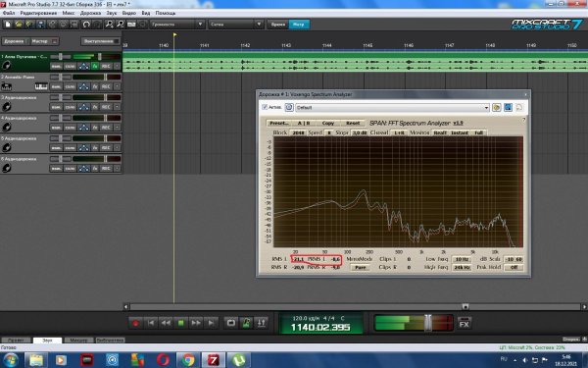The width and height of the screenshot is (588, 368).
Task: Open automation icon on track 1
Action: pos(83,66)
